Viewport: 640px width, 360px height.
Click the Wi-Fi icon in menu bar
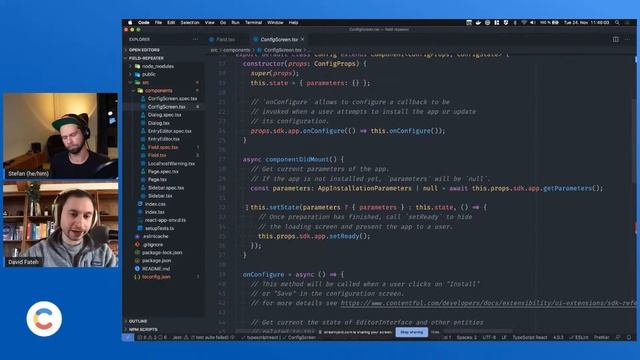[524, 23]
